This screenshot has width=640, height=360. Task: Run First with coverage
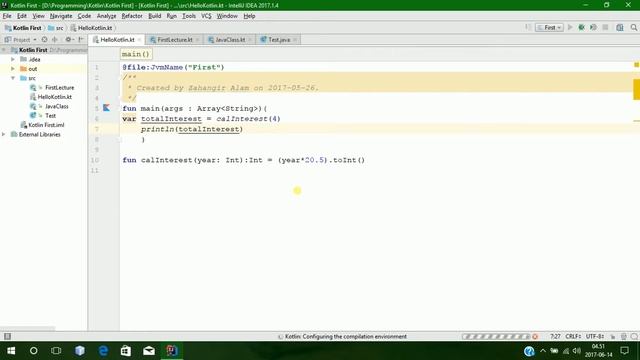point(593,27)
